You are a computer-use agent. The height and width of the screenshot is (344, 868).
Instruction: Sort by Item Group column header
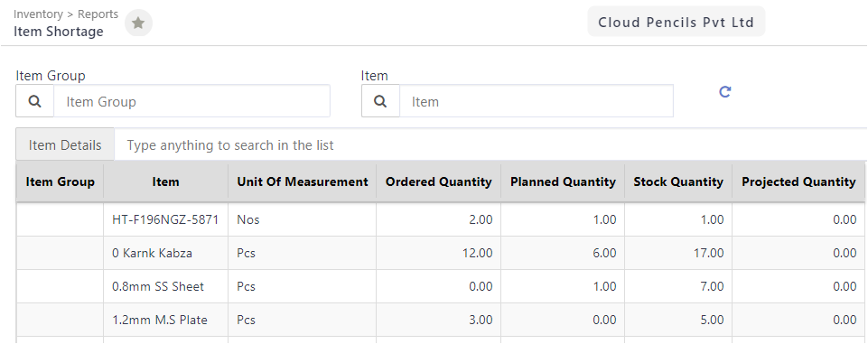point(60,182)
